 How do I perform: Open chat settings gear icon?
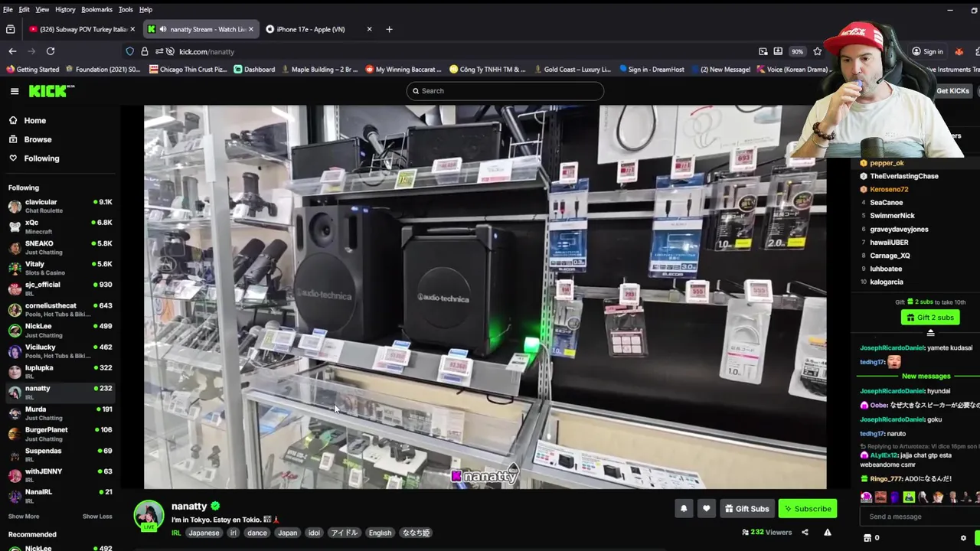pos(963,538)
